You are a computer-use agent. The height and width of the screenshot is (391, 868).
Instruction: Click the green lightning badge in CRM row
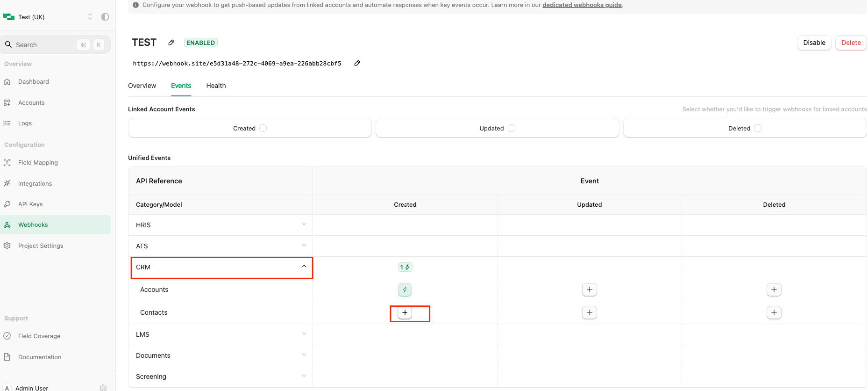pos(405,267)
